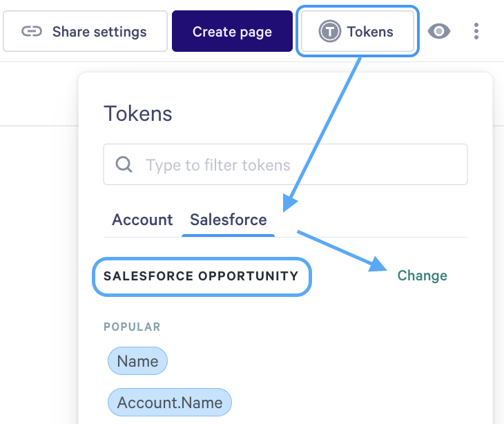
Task: Click the link icon in Share settings
Action: (x=32, y=32)
